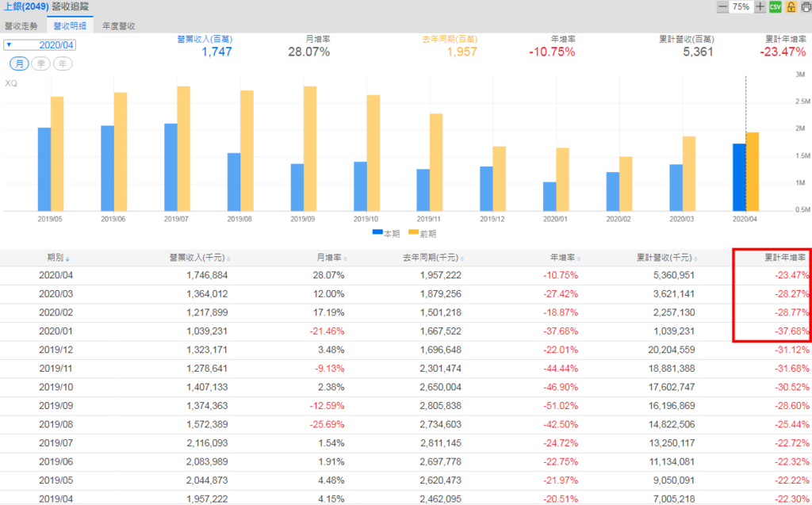Click the 75% zoom level field
The image size is (812, 505).
pos(741,6)
